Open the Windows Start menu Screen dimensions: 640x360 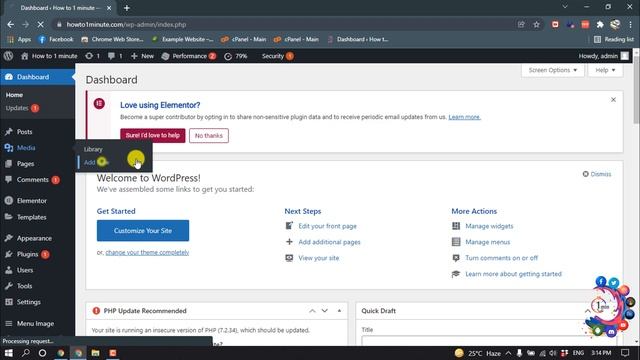tap(8, 353)
